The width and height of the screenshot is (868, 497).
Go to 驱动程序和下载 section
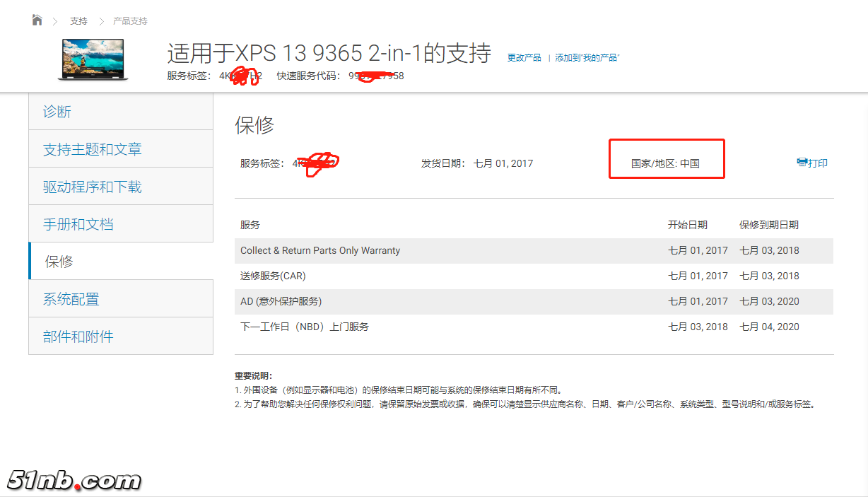(x=120, y=187)
